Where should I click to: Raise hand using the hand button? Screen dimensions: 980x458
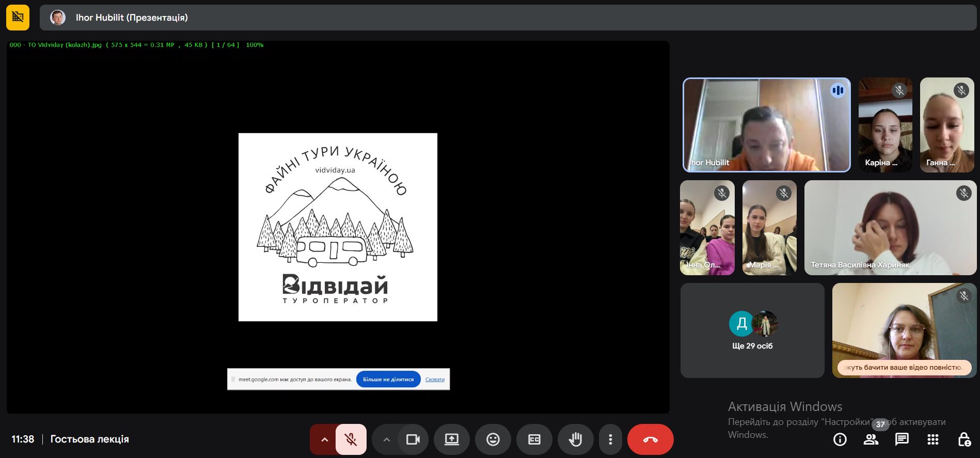click(576, 439)
